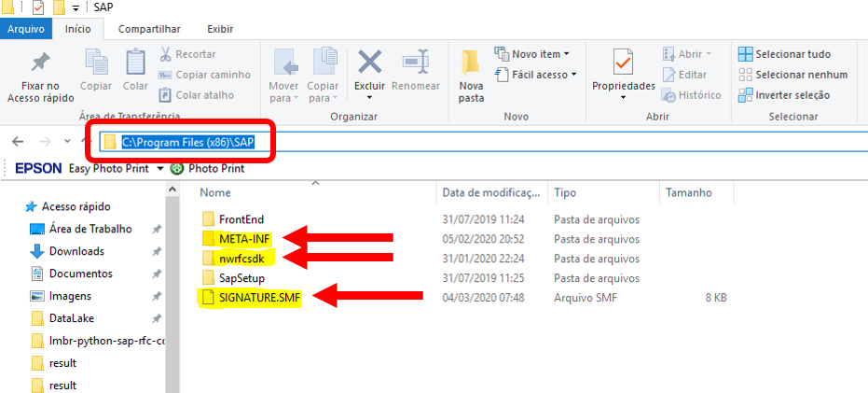This screenshot has width=868, height=393.
Task: Click the quick access toolbar dropdown arrow
Action: [x=76, y=9]
